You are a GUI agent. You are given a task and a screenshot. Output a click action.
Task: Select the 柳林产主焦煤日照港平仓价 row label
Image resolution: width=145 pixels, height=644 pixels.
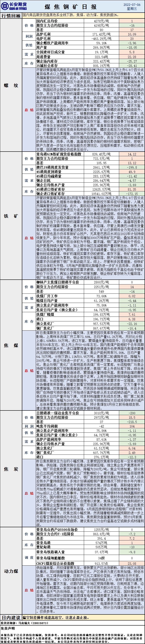(58, 282)
